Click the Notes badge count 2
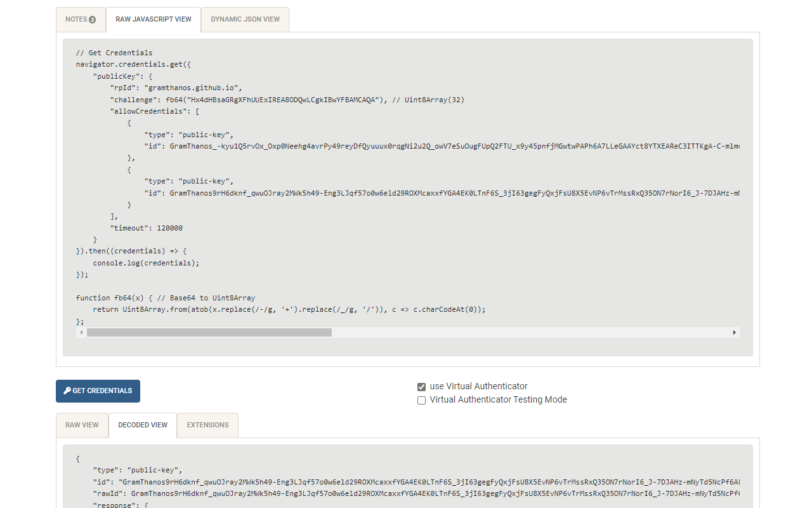Viewport: 812px width, 508px height. (92, 20)
